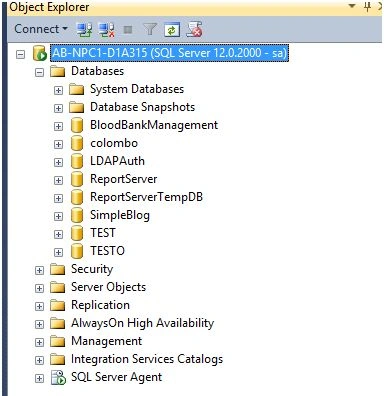Image resolution: width=384 pixels, height=396 pixels.
Task: Expand the colombo database node
Action: pyautogui.click(x=58, y=144)
